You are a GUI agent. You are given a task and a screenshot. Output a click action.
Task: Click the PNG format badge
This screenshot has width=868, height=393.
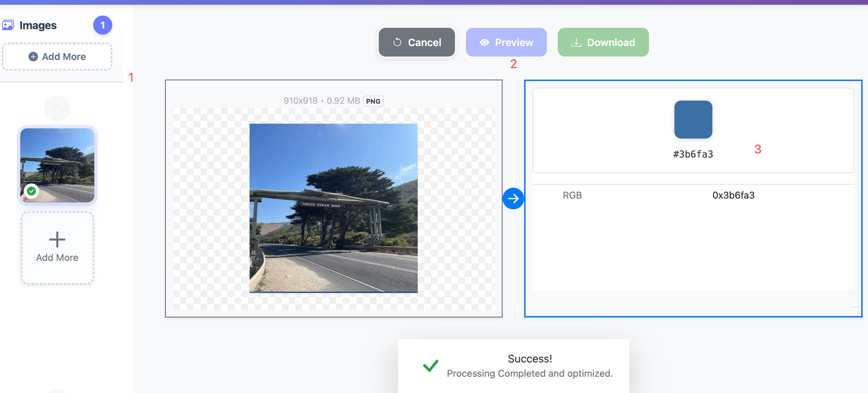click(373, 101)
